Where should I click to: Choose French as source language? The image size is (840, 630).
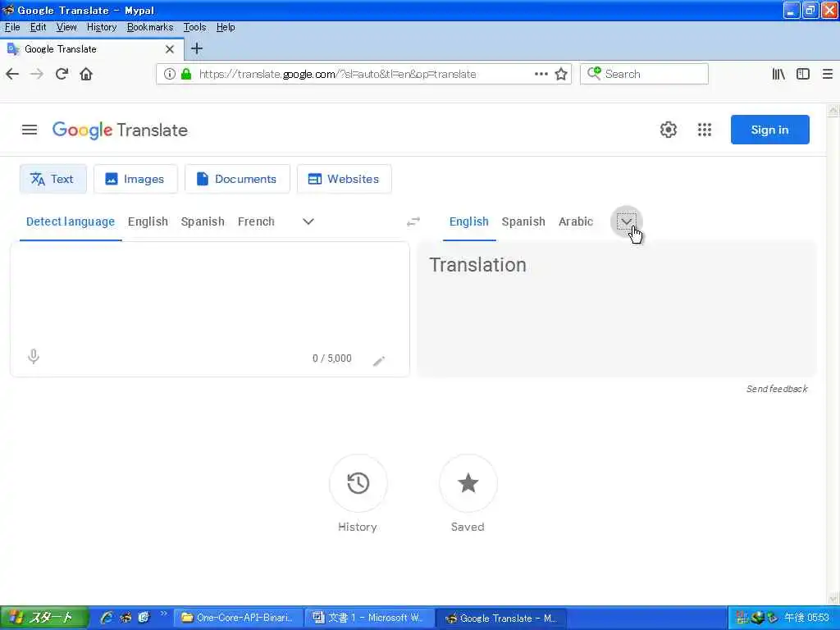(256, 221)
